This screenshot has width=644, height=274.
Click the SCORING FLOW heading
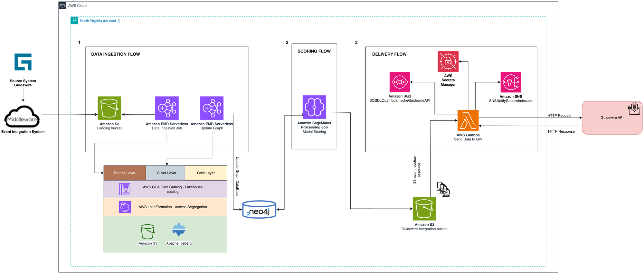point(314,51)
